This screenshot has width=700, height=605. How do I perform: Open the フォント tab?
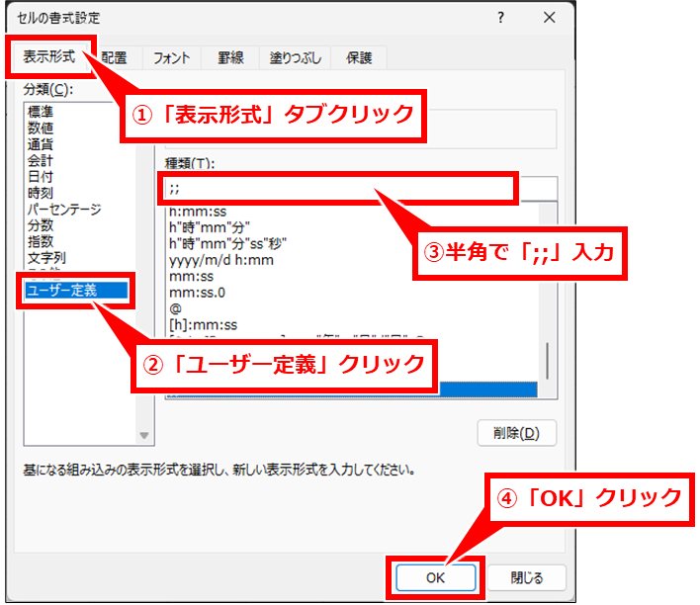pyautogui.click(x=171, y=57)
